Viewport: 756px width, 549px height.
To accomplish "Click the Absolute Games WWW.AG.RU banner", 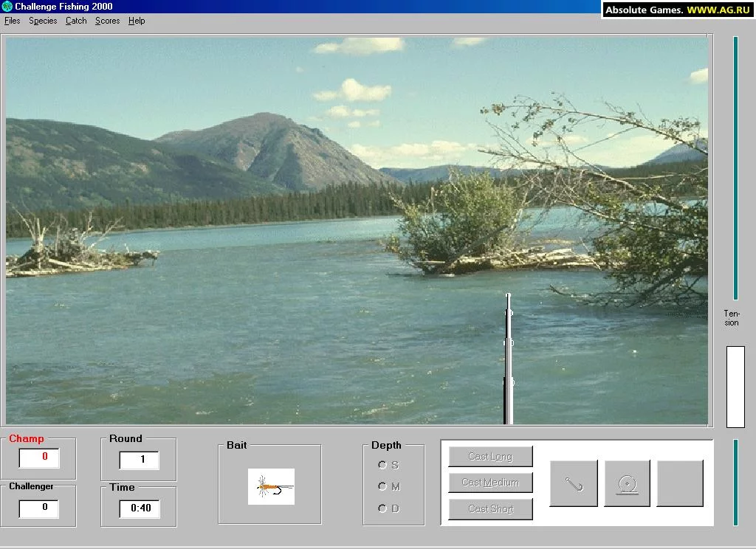I will 678,10.
